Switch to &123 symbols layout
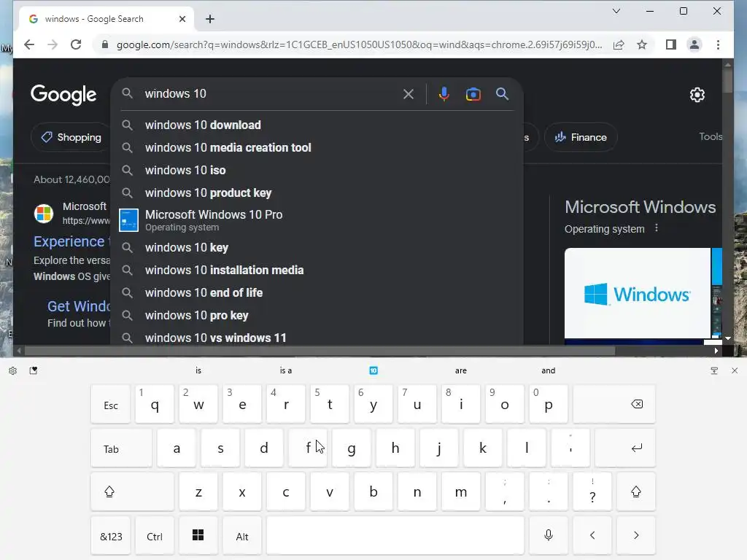This screenshot has width=747, height=560. tap(111, 536)
